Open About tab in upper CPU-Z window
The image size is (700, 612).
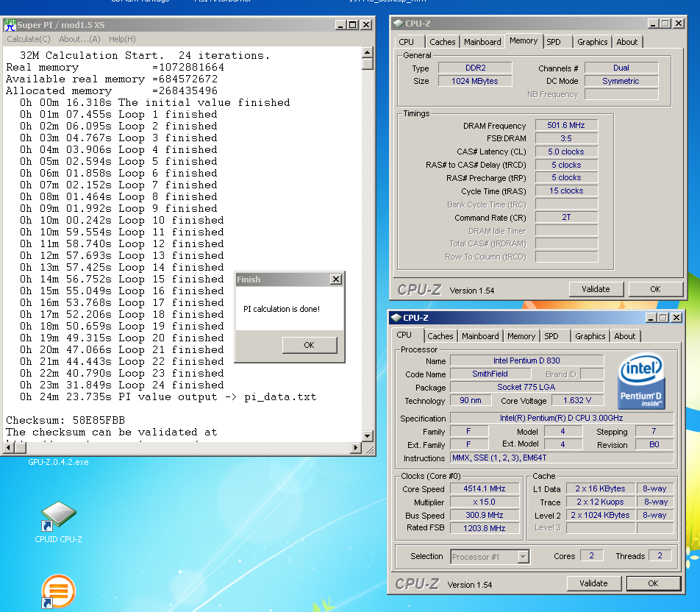click(x=626, y=42)
